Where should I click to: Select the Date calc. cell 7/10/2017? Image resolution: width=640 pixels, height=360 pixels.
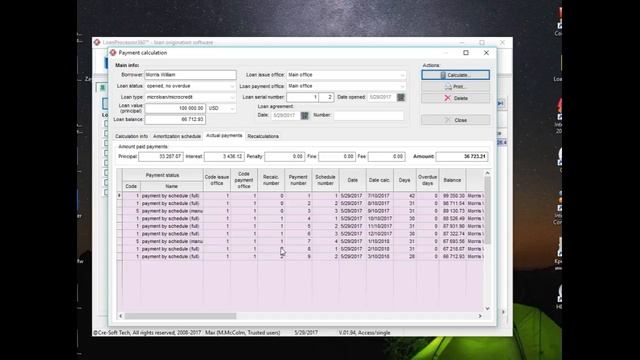(380, 196)
